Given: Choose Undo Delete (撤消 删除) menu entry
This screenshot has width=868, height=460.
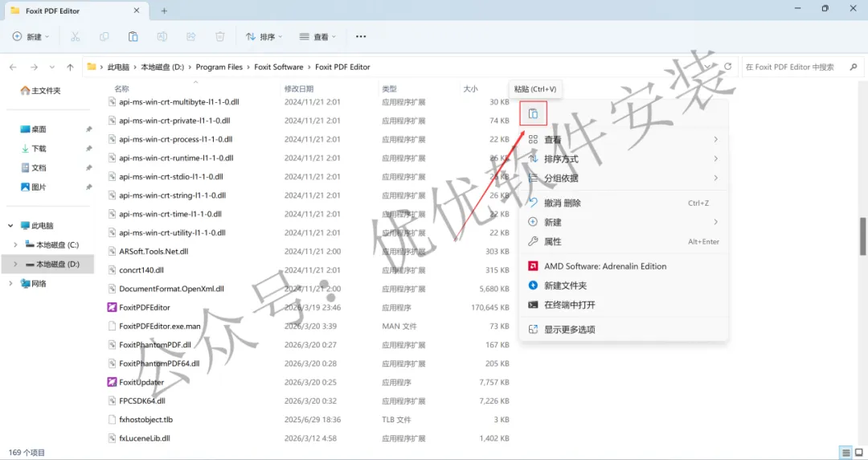Looking at the screenshot, I should (624, 203).
